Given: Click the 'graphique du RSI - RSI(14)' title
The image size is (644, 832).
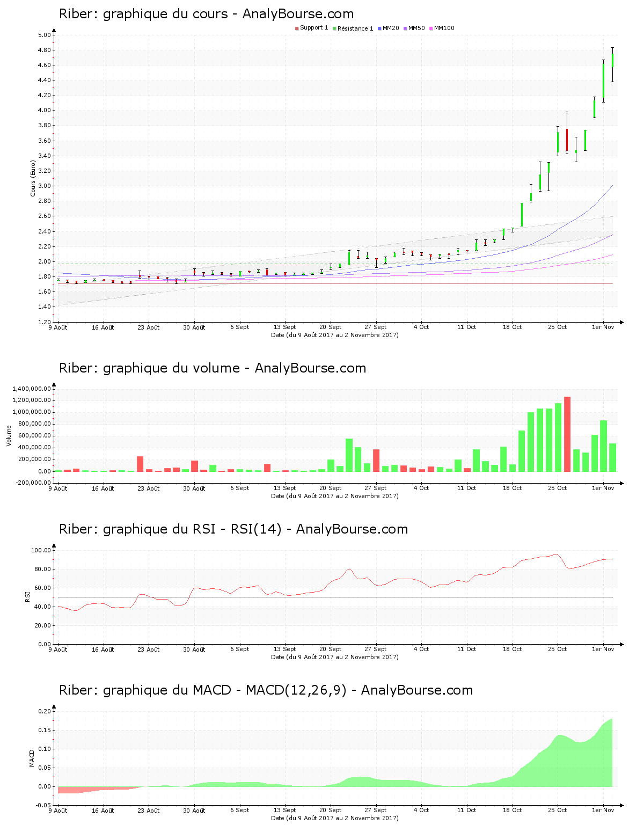Looking at the screenshot, I should click(192, 529).
